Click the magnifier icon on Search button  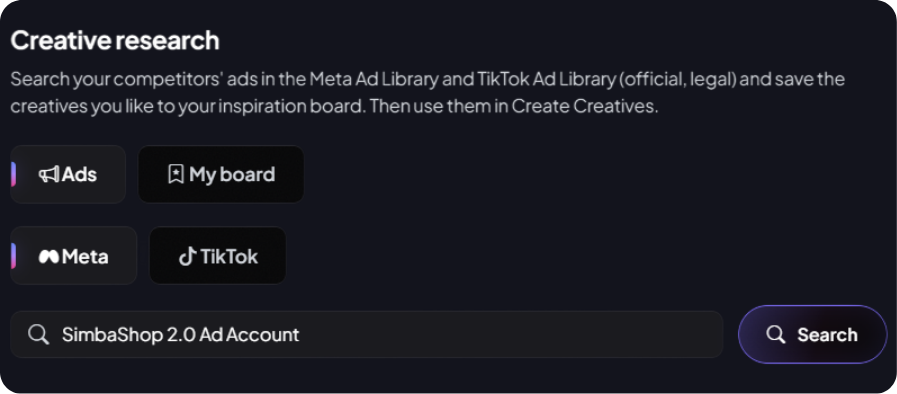[776, 335]
